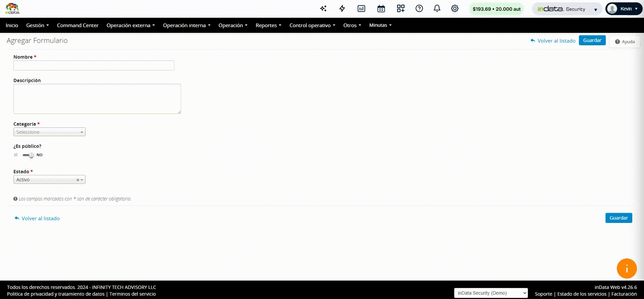Screen dimensions: 644x299
Task: Click the add-widget grid icon
Action: click(x=400, y=9)
